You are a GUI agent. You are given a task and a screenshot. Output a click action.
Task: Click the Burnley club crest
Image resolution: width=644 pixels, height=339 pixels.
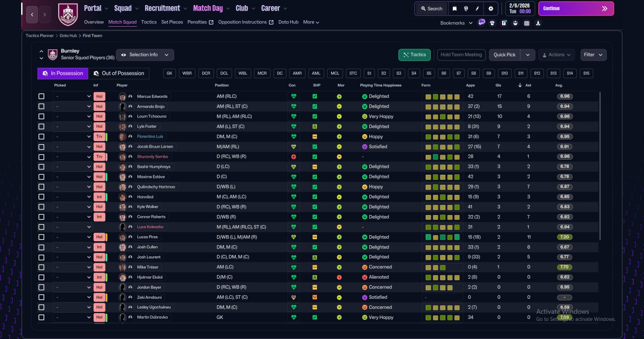(68, 14)
